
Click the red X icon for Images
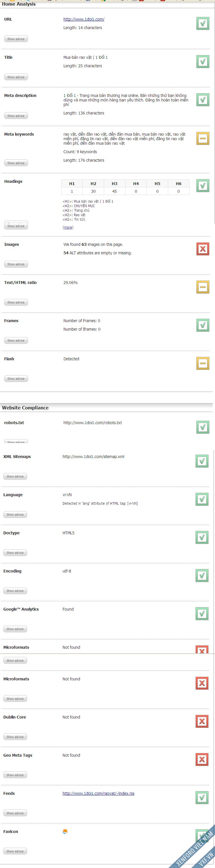[x=203, y=249]
